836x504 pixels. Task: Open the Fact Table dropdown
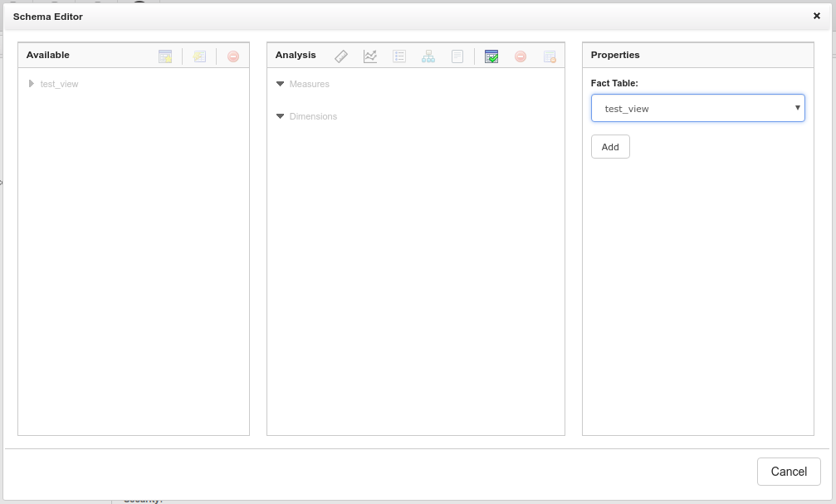pyautogui.click(x=697, y=109)
